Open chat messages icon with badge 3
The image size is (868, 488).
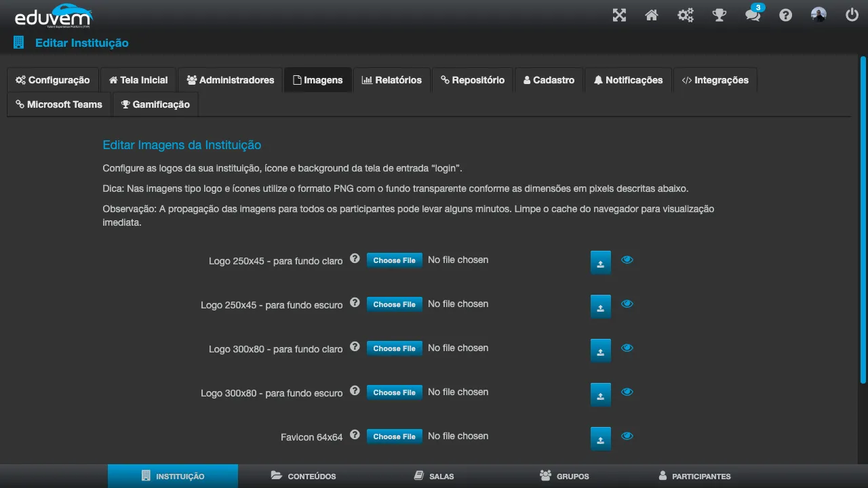753,14
